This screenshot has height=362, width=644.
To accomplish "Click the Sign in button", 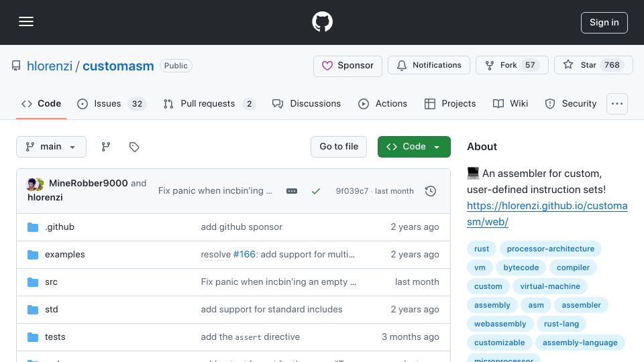I will (604, 23).
